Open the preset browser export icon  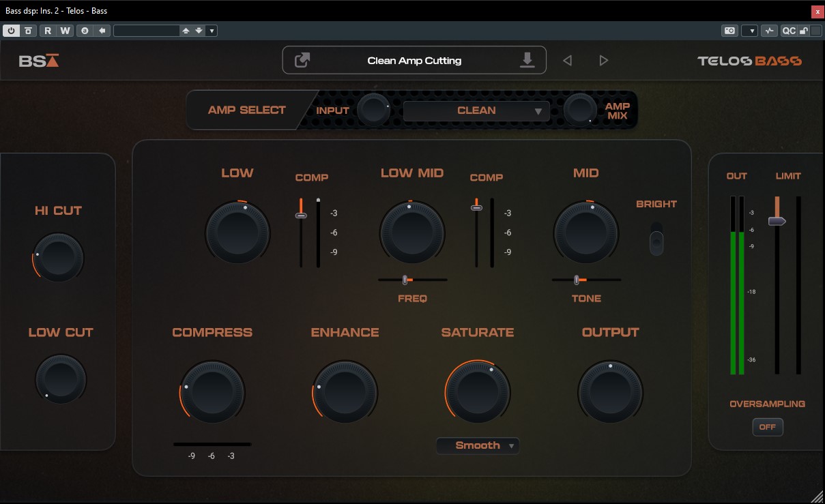click(x=302, y=60)
